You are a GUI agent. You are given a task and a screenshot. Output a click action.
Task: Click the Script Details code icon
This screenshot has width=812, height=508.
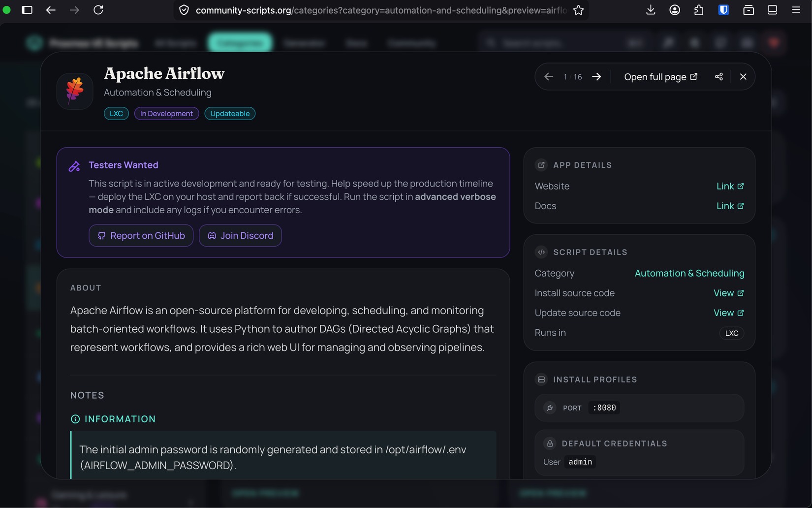(x=541, y=252)
